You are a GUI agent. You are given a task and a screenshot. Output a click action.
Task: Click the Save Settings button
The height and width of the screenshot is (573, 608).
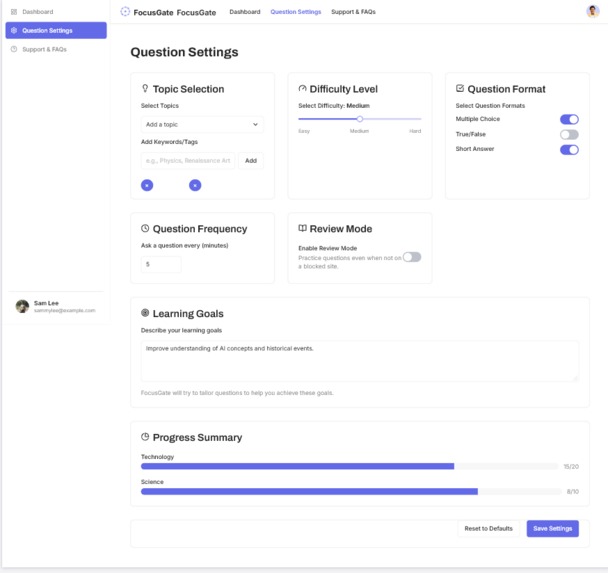tap(553, 528)
